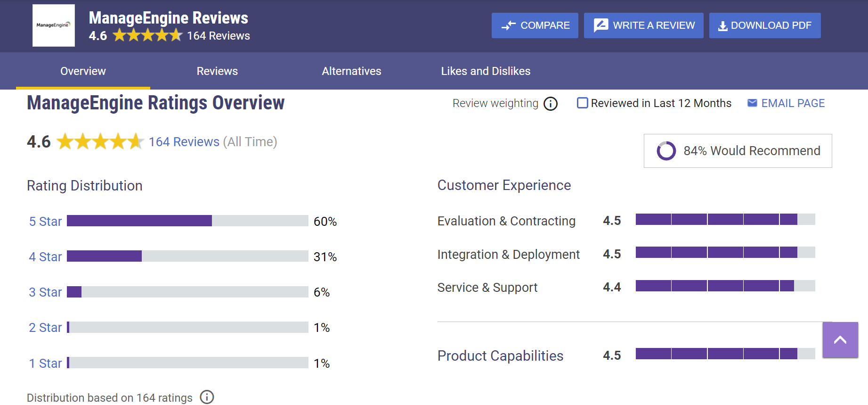Image resolution: width=868 pixels, height=405 pixels.
Task: Go to Likes and Dislikes tab
Action: pyautogui.click(x=486, y=71)
